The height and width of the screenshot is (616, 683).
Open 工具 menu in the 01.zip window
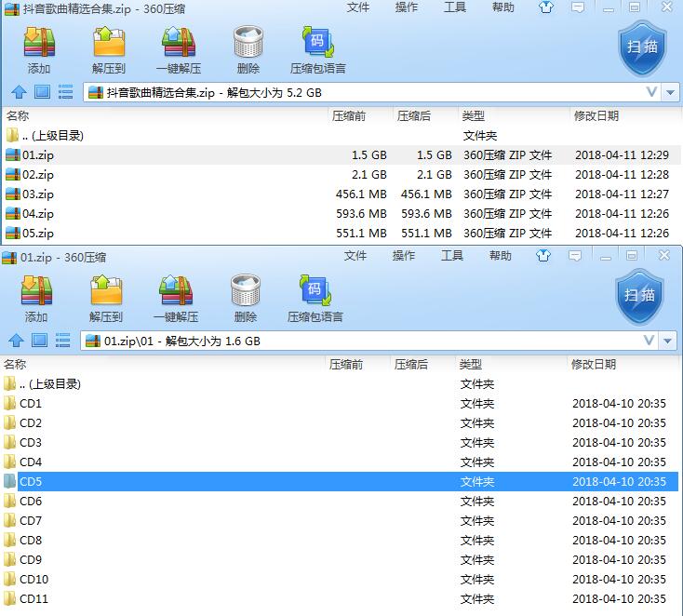click(x=452, y=256)
